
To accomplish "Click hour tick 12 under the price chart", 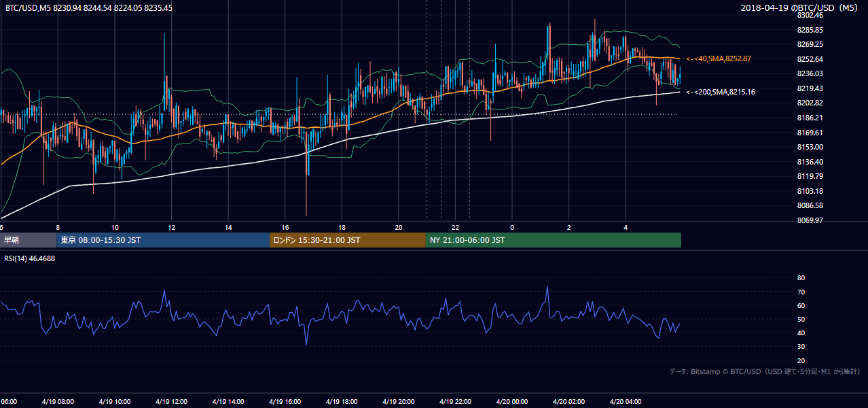I will [x=172, y=228].
